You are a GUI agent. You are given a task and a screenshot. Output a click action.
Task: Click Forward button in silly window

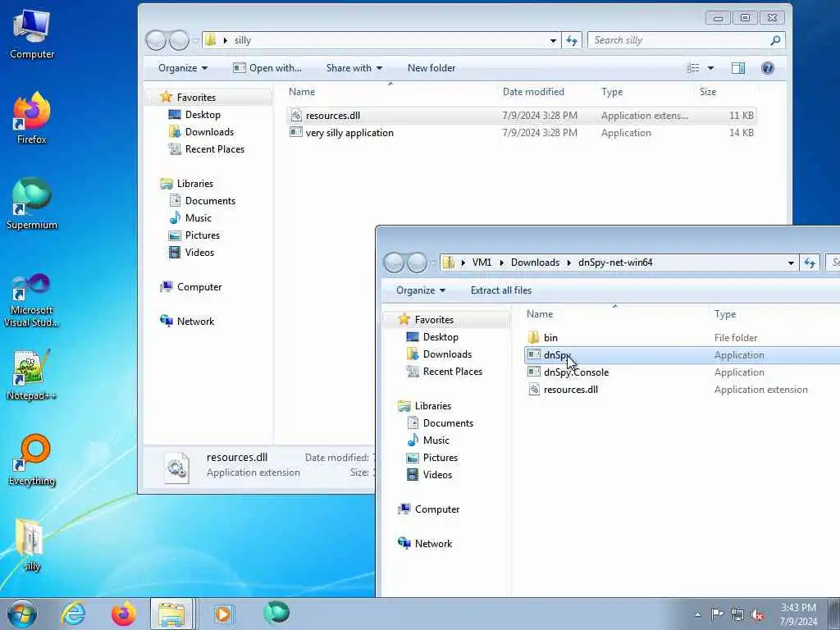tap(179, 40)
